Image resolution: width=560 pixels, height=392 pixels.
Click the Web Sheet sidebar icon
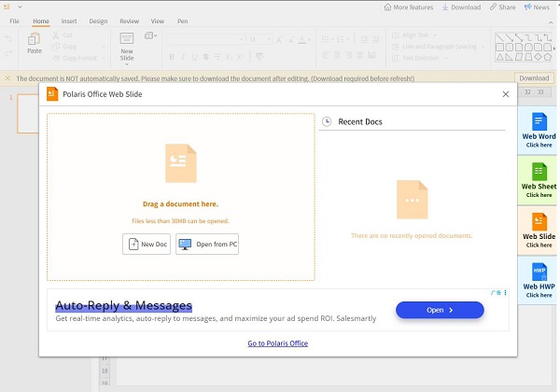(x=539, y=172)
